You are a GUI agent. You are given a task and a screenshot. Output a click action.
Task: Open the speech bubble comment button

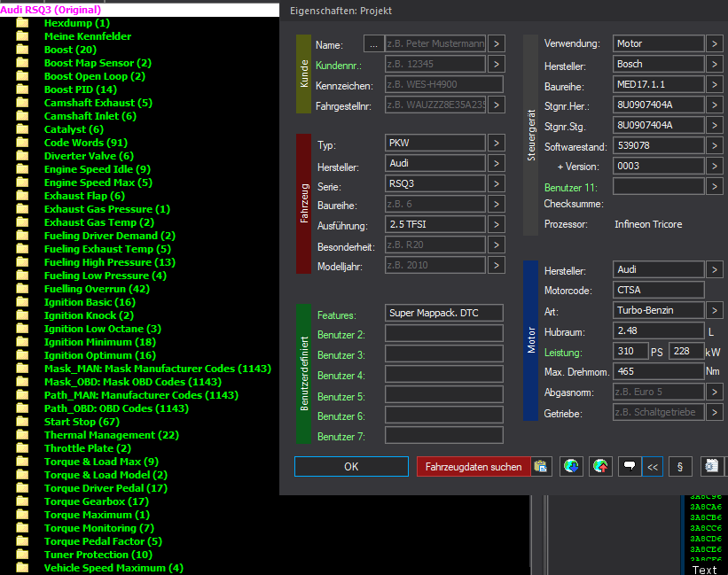tap(630, 467)
